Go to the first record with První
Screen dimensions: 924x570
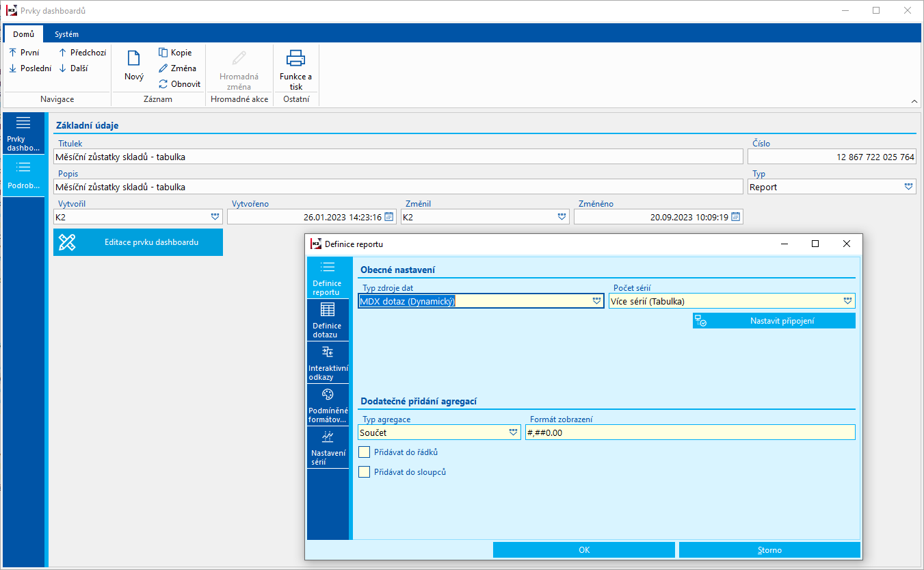point(24,53)
